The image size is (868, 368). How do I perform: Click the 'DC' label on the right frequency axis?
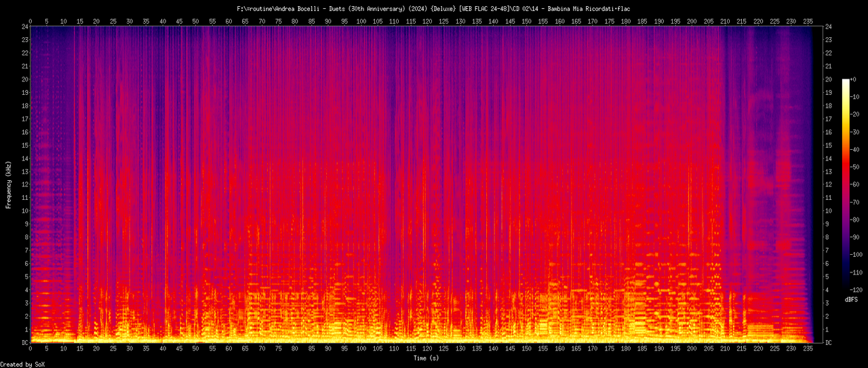click(x=829, y=343)
